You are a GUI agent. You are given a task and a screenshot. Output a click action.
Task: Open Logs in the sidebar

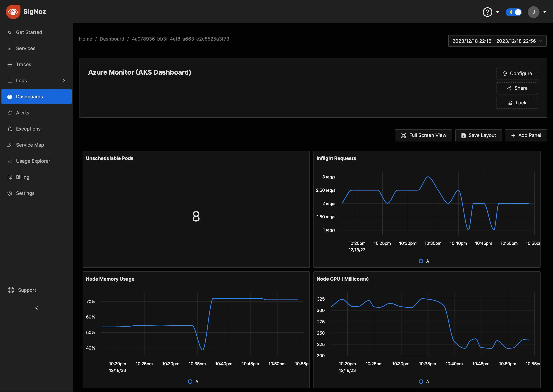pyautogui.click(x=36, y=81)
